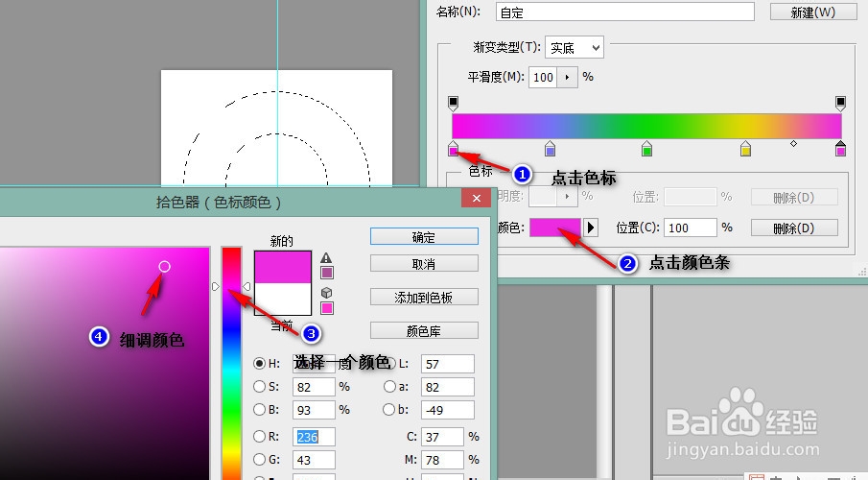Click the vertical hue slider strip
This screenshot has width=868, height=480.
pyautogui.click(x=231, y=363)
